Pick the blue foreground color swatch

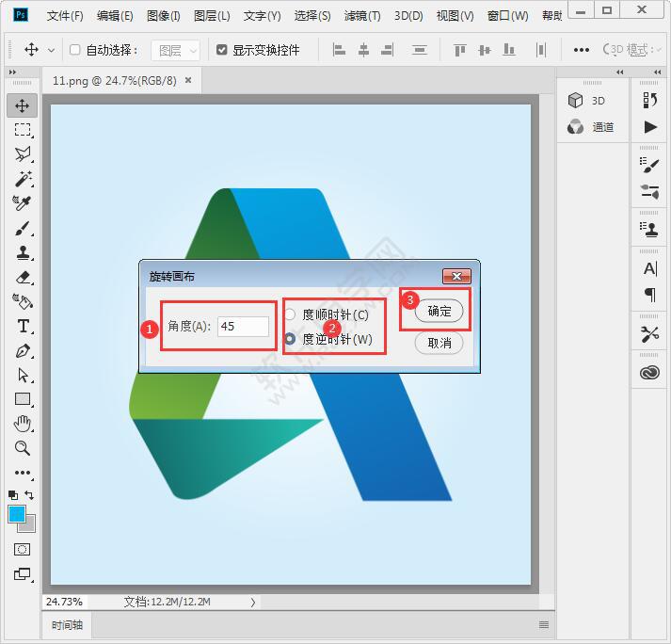tap(17, 514)
